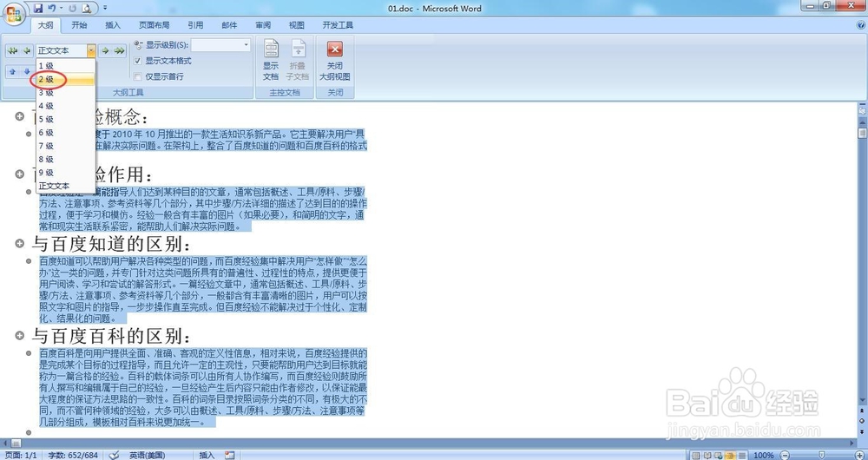Undo the last action

pyautogui.click(x=52, y=9)
